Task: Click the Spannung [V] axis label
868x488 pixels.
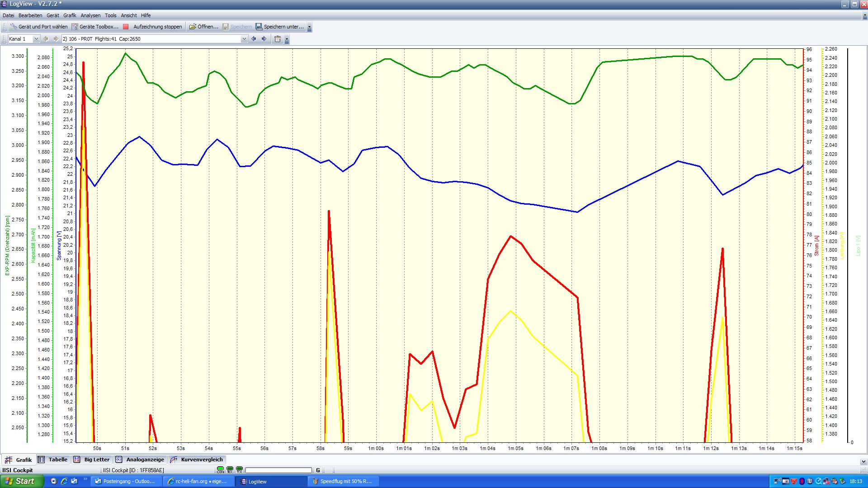Action: 59,245
